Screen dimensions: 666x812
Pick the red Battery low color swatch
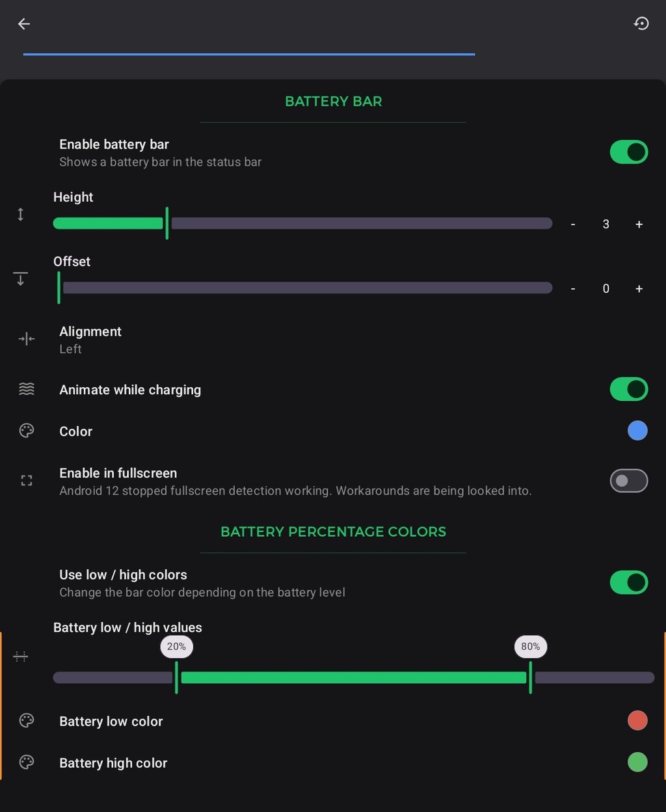point(637,720)
